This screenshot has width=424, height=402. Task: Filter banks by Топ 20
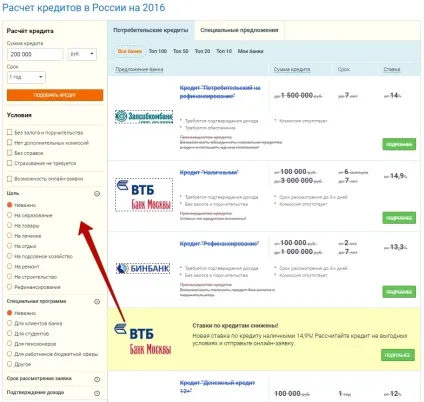(202, 51)
